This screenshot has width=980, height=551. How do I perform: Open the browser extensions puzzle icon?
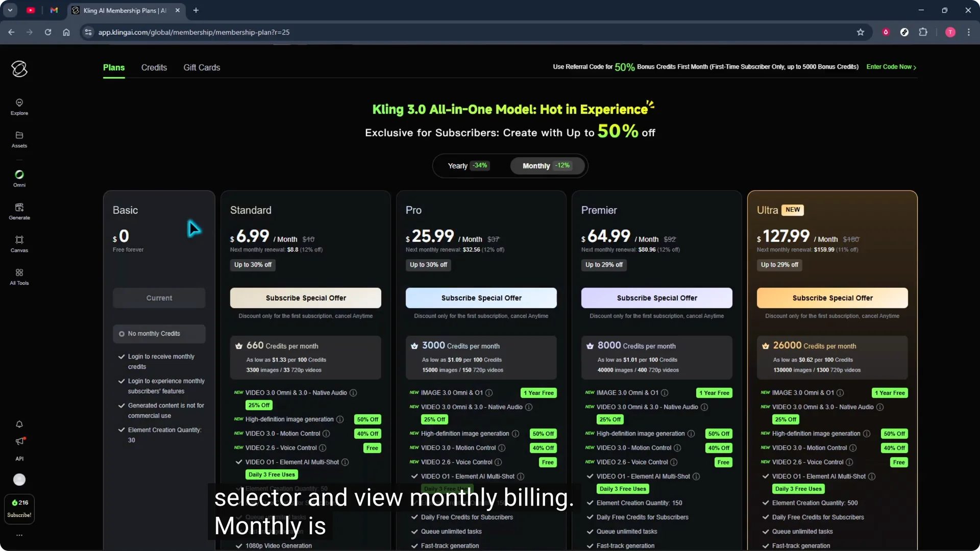click(x=923, y=32)
